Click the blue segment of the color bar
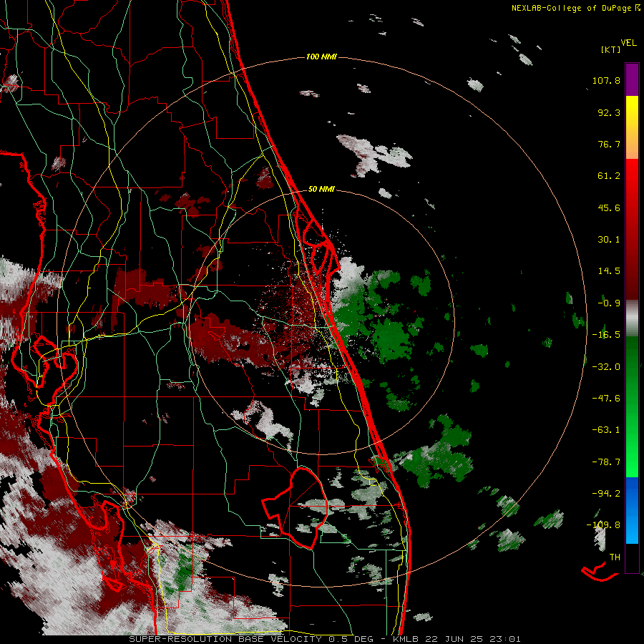644x644 pixels. 632,510
